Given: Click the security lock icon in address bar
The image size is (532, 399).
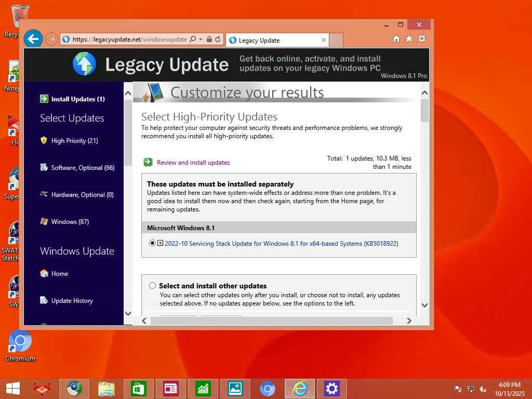Looking at the screenshot, I should (209, 39).
